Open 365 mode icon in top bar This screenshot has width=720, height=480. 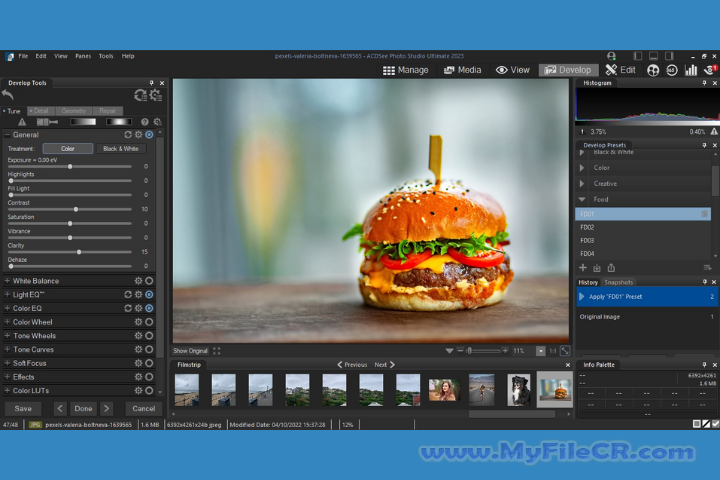click(x=672, y=70)
